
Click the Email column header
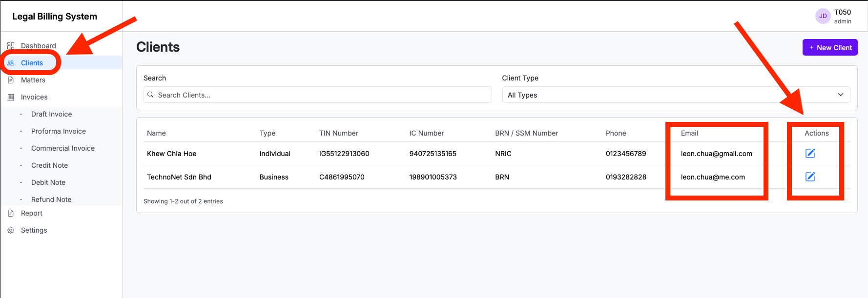tap(689, 133)
